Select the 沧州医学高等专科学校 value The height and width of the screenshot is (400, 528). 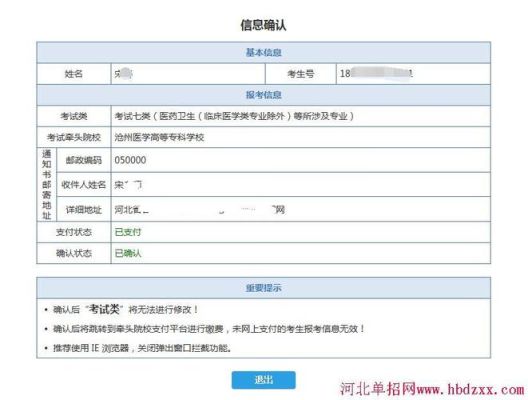[x=159, y=137]
